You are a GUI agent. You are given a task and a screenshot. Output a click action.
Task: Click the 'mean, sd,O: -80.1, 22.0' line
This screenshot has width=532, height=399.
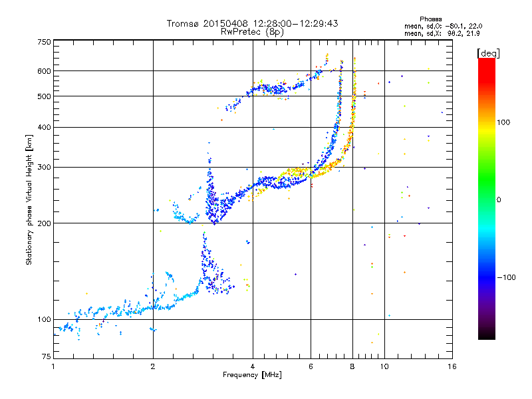point(443,26)
